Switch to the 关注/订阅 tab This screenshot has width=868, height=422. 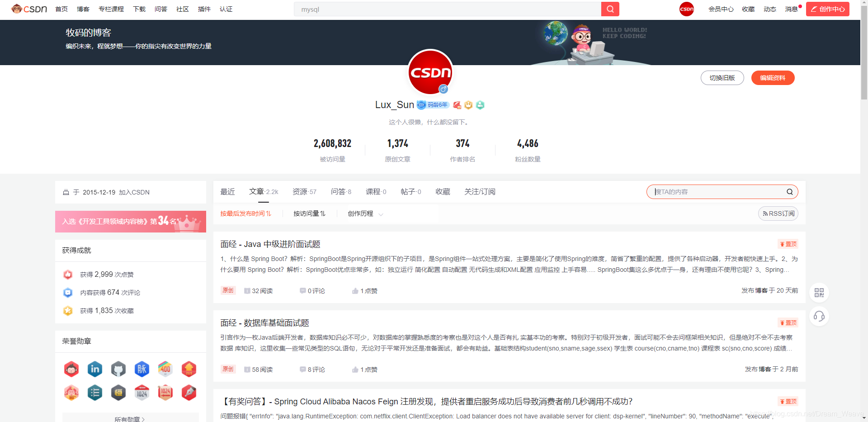pyautogui.click(x=480, y=192)
